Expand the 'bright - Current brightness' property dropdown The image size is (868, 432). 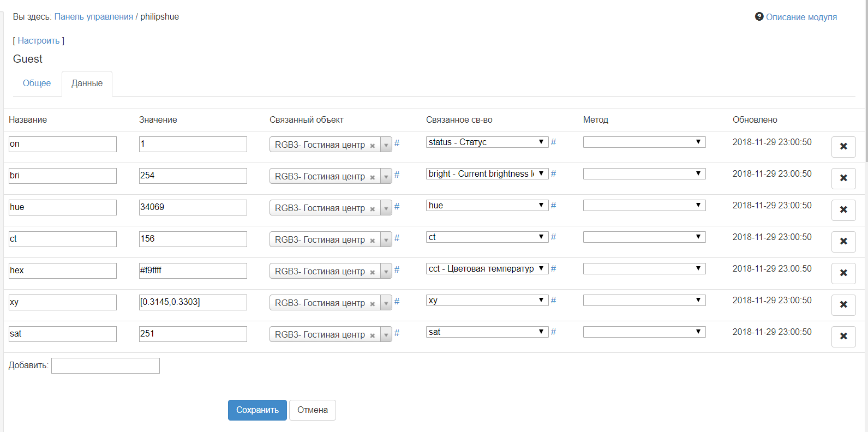[487, 174]
